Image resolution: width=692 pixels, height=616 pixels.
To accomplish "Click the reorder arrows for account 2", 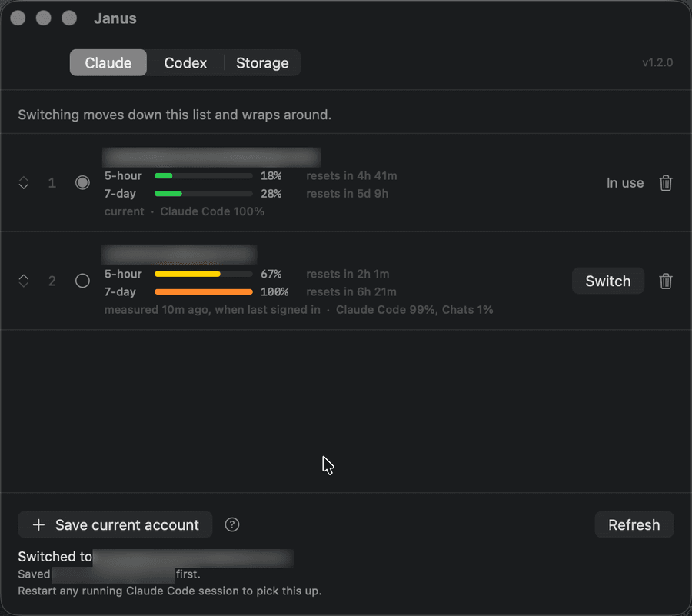I will (x=24, y=281).
